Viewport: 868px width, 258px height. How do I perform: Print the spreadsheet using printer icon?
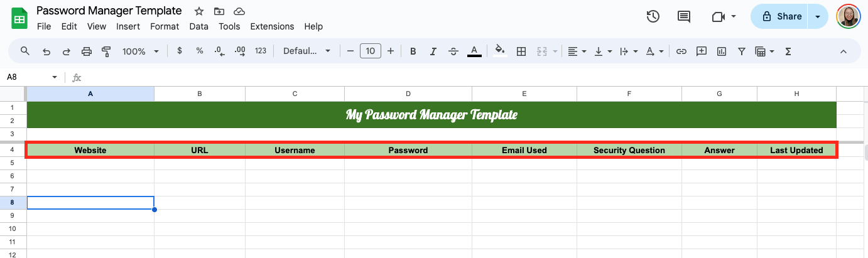87,51
